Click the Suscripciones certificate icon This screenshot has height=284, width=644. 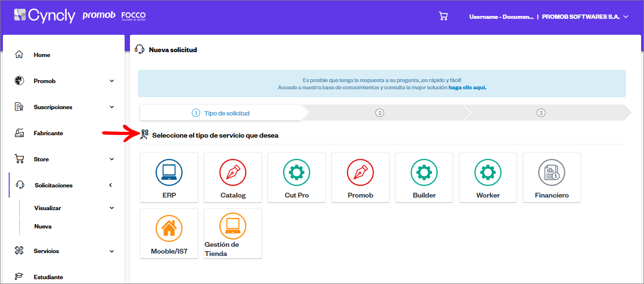19,107
